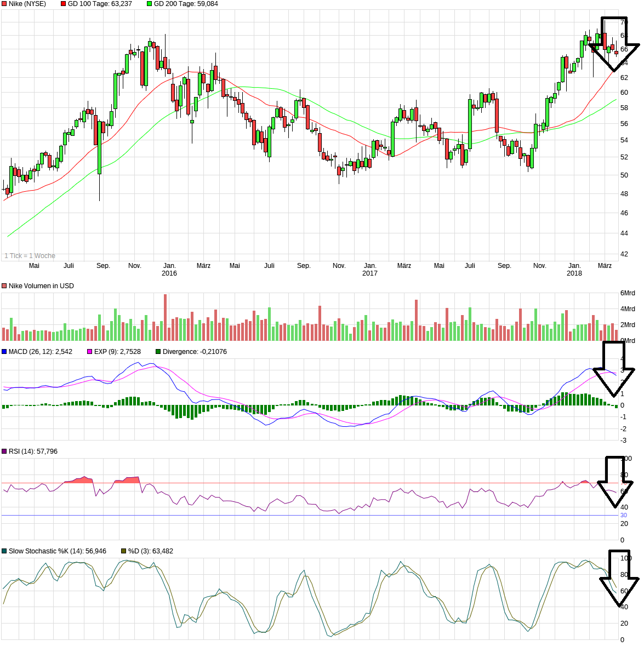The width and height of the screenshot is (644, 646).
Task: Click the 1 Tick = 1 Woche watermark text
Action: [x=30, y=255]
